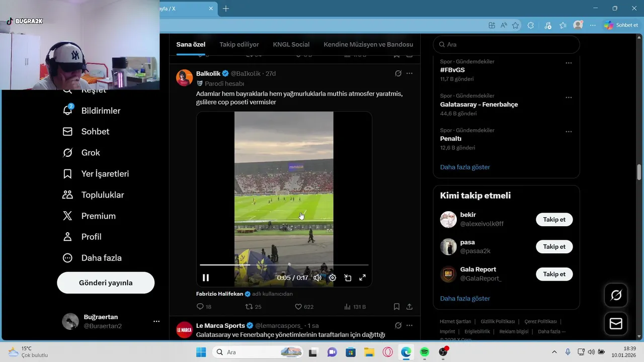Switch to KNGL Social tab
Screen dimensions: 644x362
291,44
